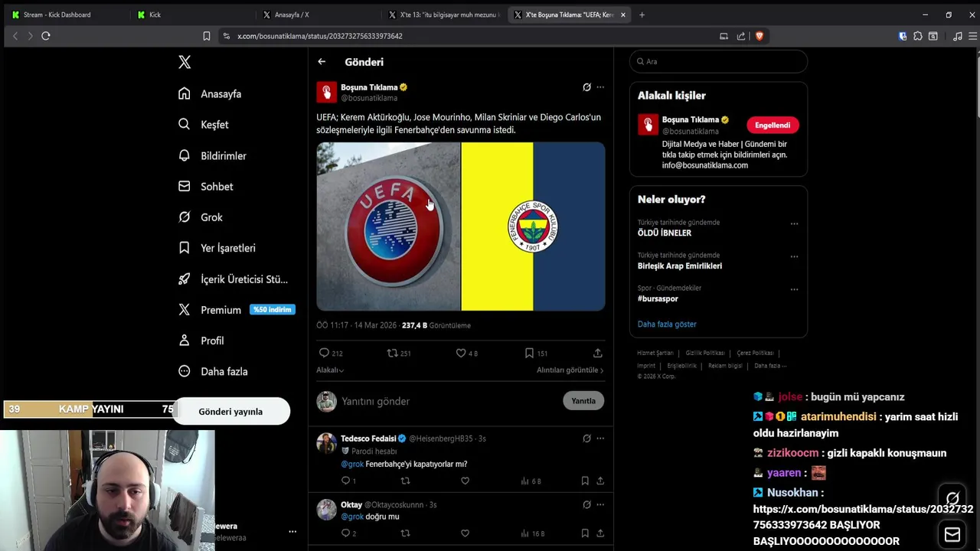The image size is (980, 551).
Task: Expand the Alakalı replies sort dropdown
Action: (x=330, y=370)
